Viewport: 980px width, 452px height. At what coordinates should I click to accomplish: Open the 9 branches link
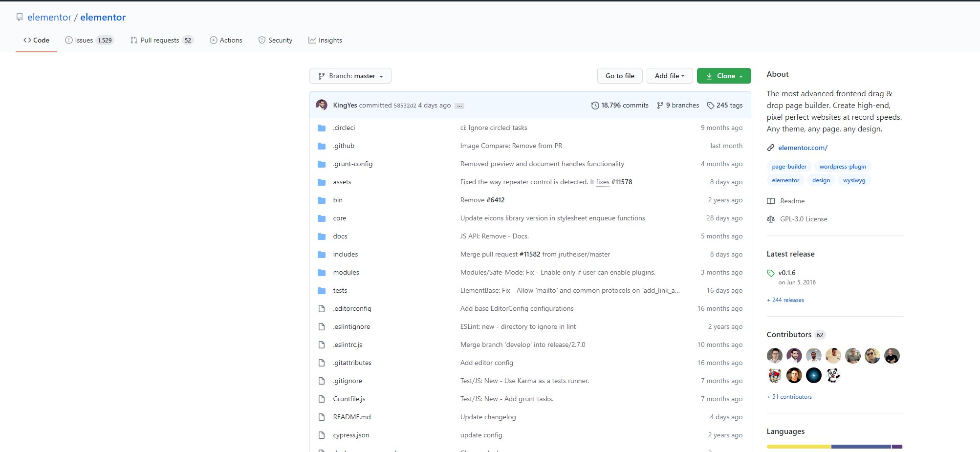click(x=678, y=105)
